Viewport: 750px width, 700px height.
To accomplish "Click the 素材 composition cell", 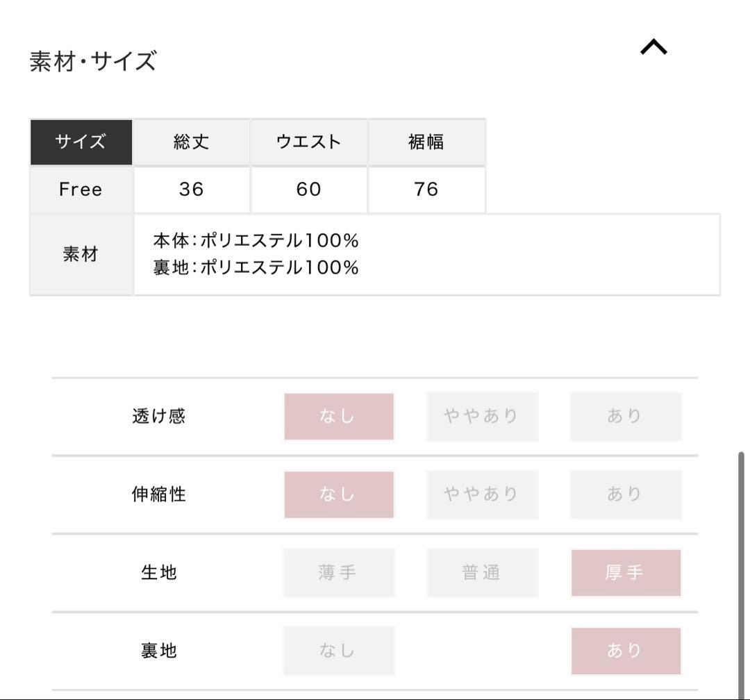I will pos(81,253).
